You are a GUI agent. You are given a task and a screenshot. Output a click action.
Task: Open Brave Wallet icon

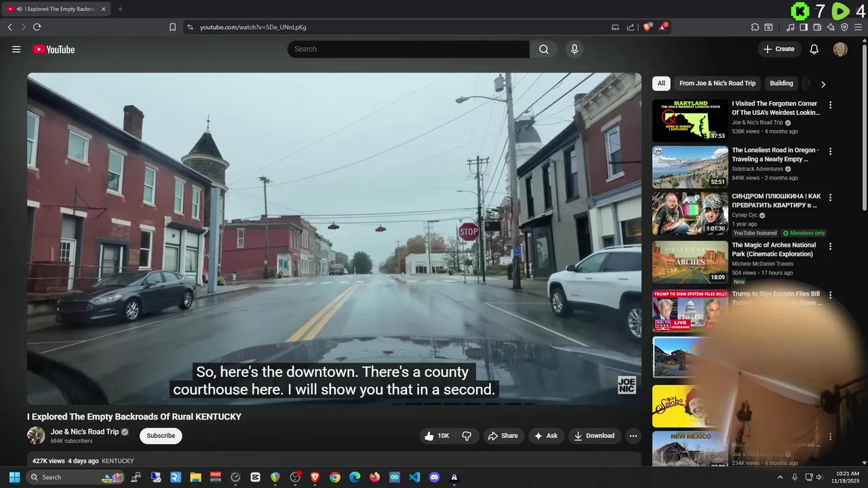pos(817,27)
